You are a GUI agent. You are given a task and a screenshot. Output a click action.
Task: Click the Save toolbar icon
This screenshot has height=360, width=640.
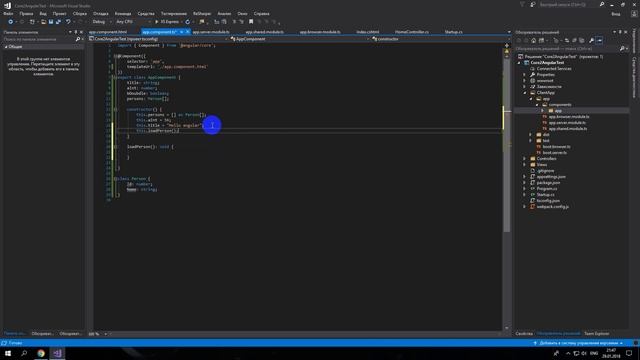51,22
